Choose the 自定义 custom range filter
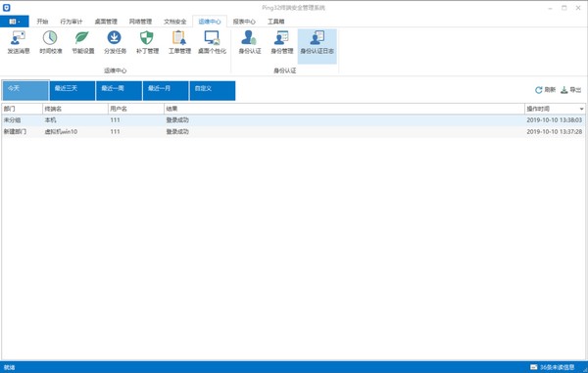The image size is (588, 373). coord(213,91)
